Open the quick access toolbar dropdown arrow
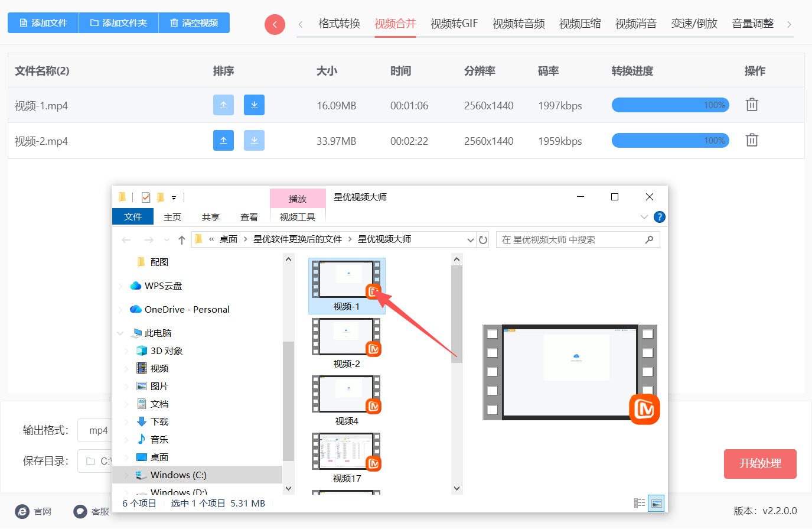812x529 pixels. [x=174, y=197]
